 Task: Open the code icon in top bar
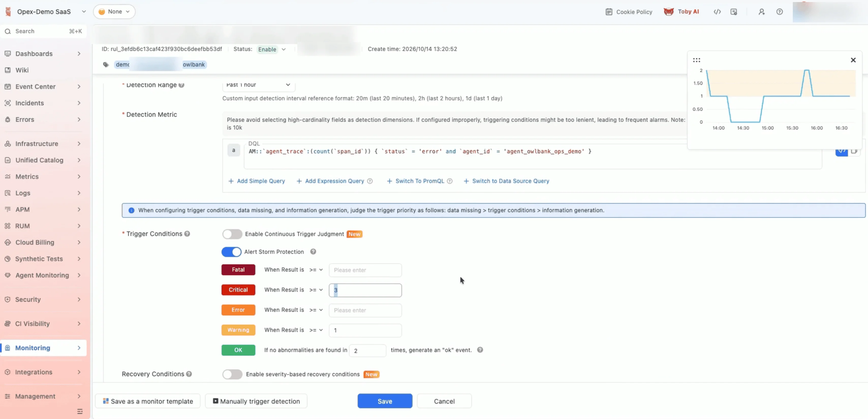tap(717, 12)
